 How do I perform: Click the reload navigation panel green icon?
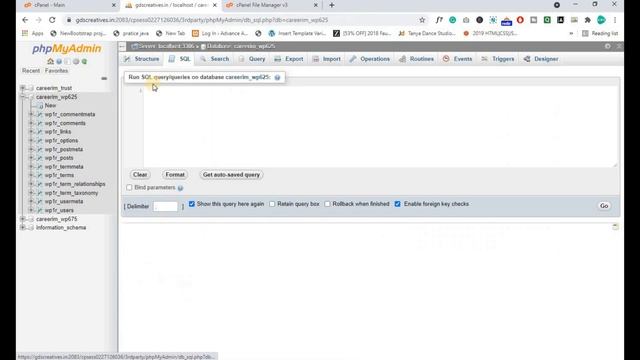pyautogui.click(x=84, y=61)
